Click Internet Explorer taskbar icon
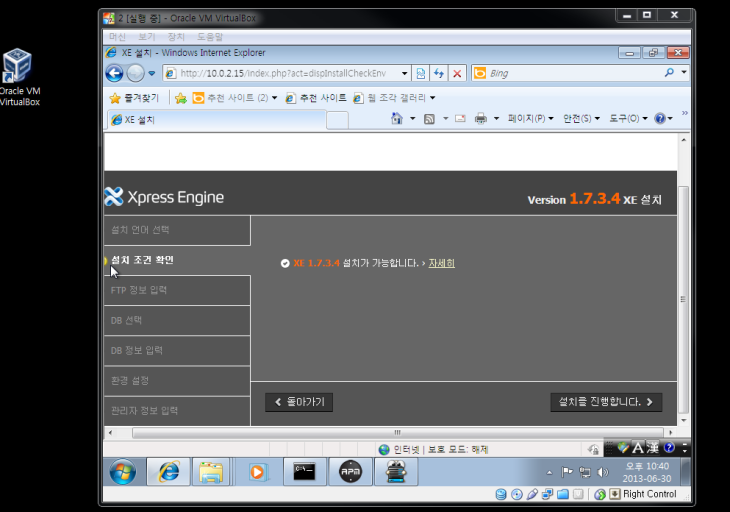Image resolution: width=730 pixels, height=512 pixels. (169, 472)
